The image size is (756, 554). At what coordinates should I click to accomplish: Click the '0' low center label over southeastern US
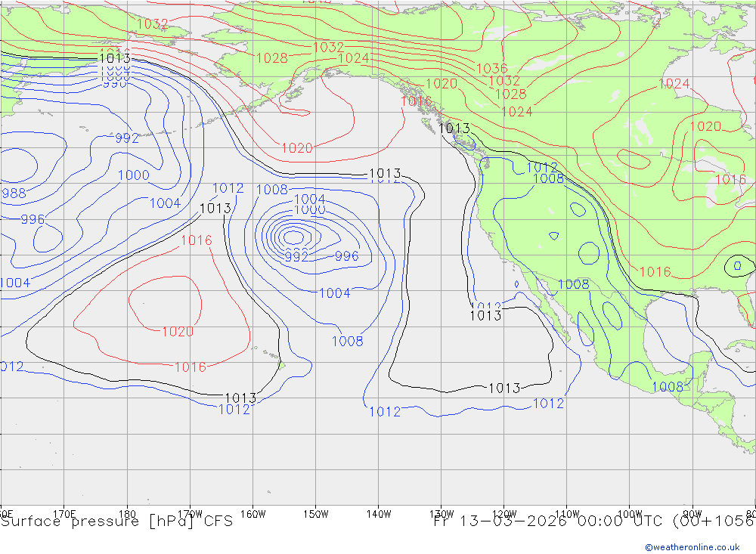737,266
